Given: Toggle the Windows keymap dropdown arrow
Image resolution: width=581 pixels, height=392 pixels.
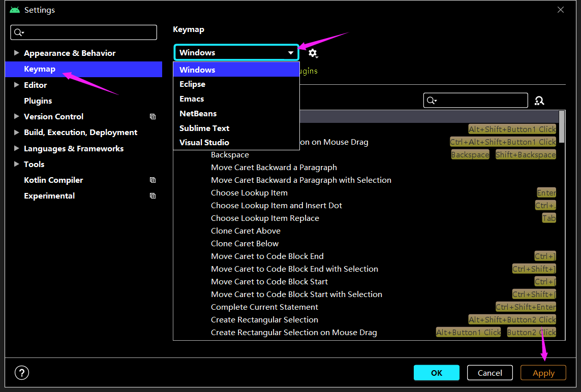Looking at the screenshot, I should tap(291, 53).
